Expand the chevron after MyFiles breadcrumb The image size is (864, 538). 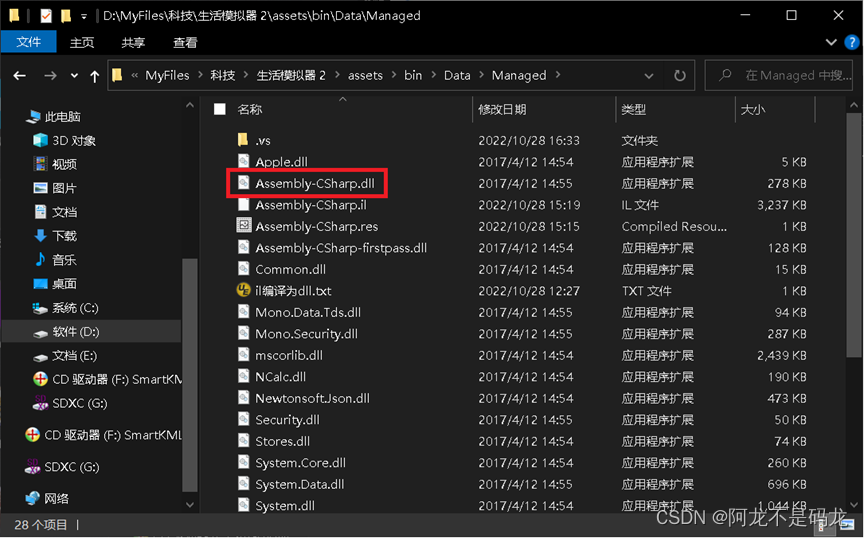(199, 74)
